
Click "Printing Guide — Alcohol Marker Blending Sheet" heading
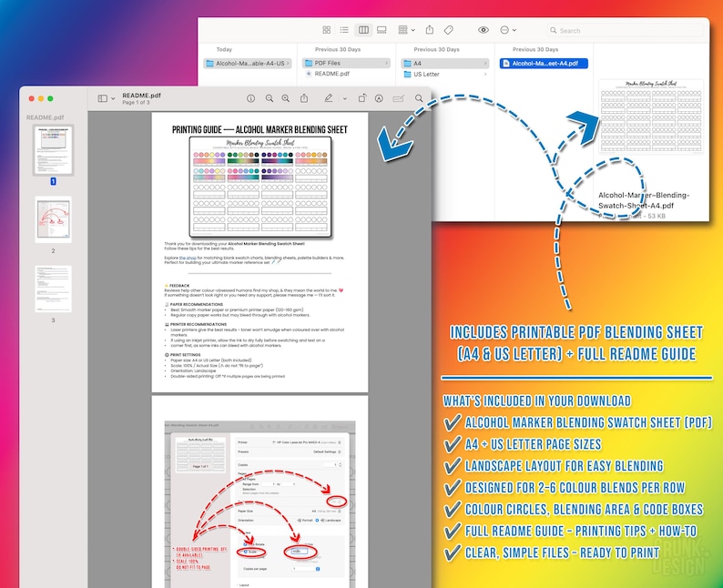point(260,129)
